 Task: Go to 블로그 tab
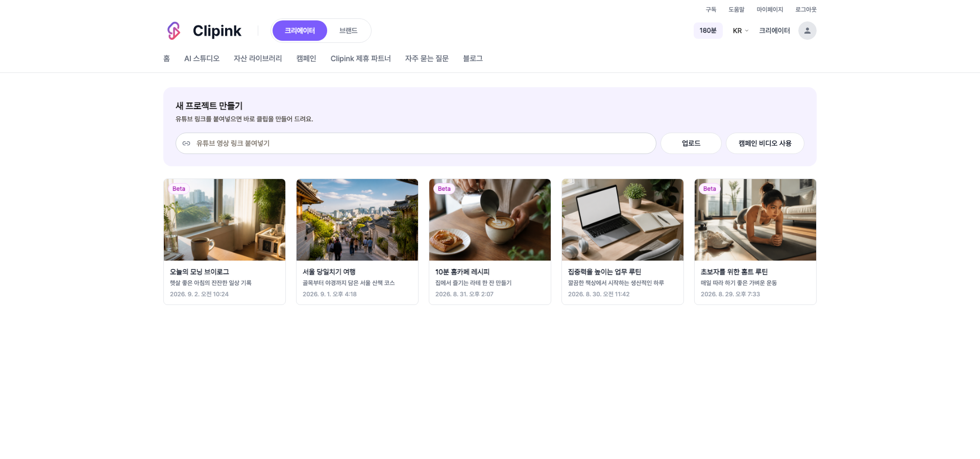coord(473,59)
